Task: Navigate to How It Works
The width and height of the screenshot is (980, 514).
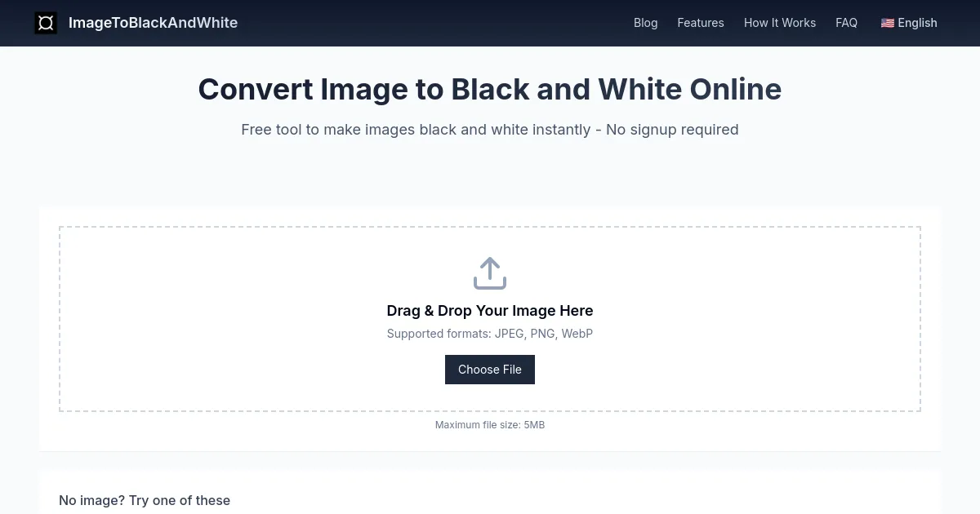Action: pyautogui.click(x=779, y=23)
